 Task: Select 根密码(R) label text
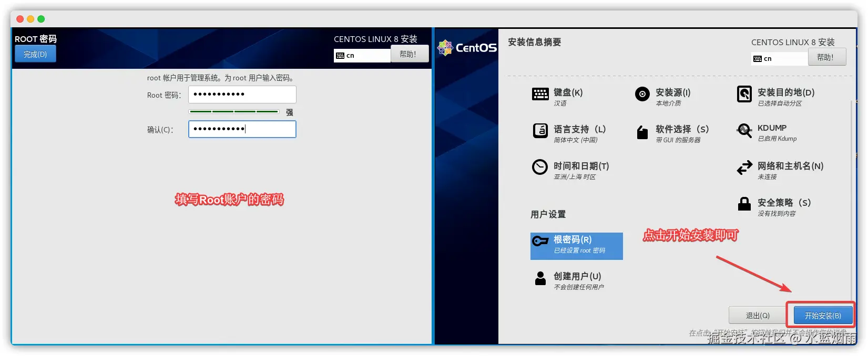(x=573, y=239)
